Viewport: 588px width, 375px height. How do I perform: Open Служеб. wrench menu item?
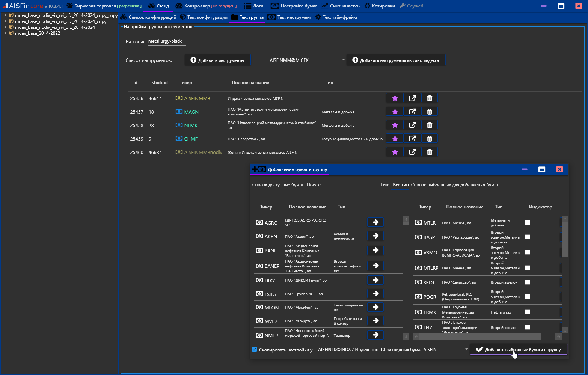[x=412, y=6]
